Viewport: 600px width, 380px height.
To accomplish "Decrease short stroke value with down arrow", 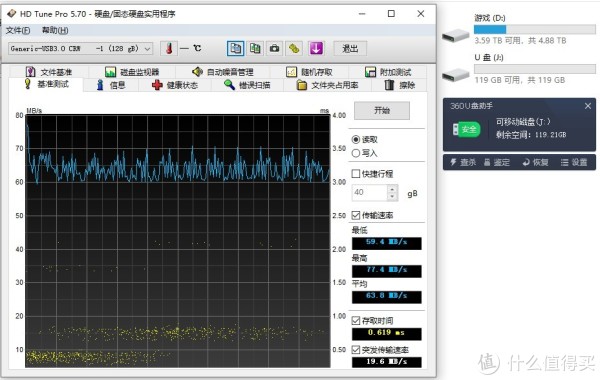I will coord(392,196).
